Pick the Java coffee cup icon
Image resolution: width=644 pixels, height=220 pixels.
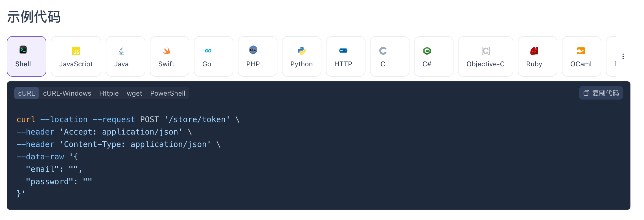(x=121, y=51)
